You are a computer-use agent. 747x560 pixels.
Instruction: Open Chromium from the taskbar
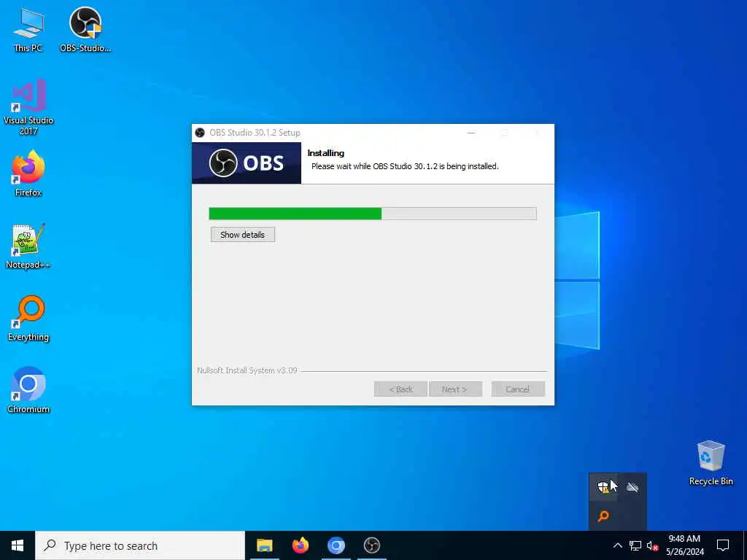336,545
